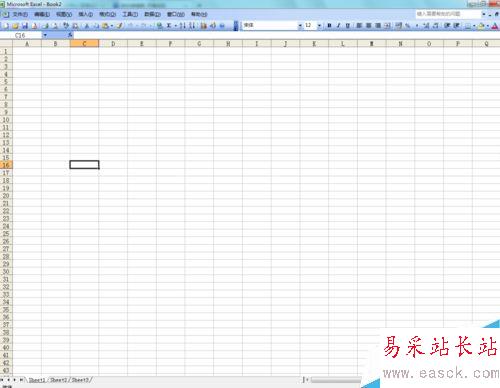500x388 pixels.
Task: Click the Paste clipboard icon
Action: (105, 26)
